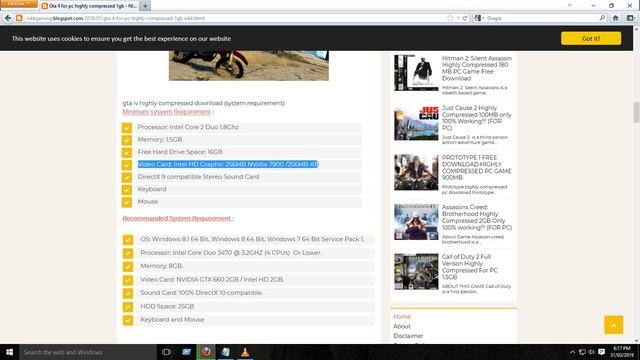
Task: Bookmark this page with the star icon
Action: [450, 18]
